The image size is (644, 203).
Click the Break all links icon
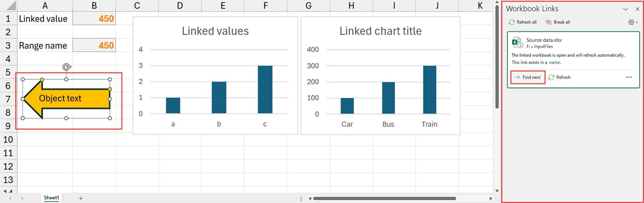[x=549, y=22]
